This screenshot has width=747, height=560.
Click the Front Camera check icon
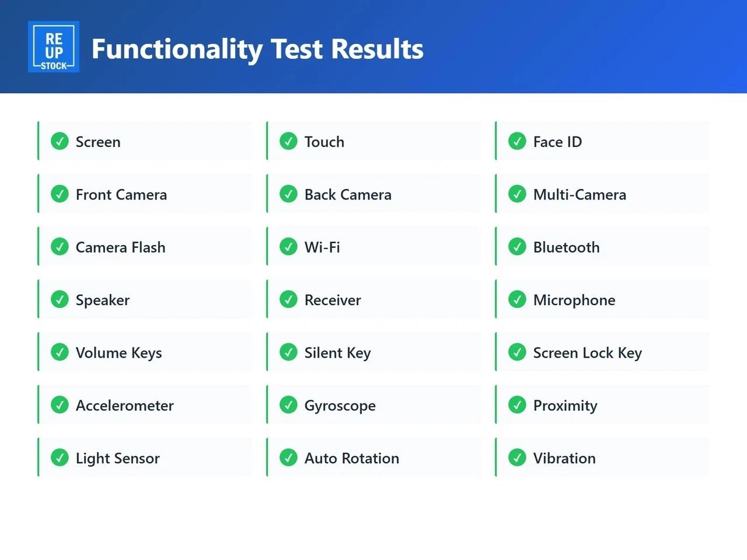click(x=60, y=194)
